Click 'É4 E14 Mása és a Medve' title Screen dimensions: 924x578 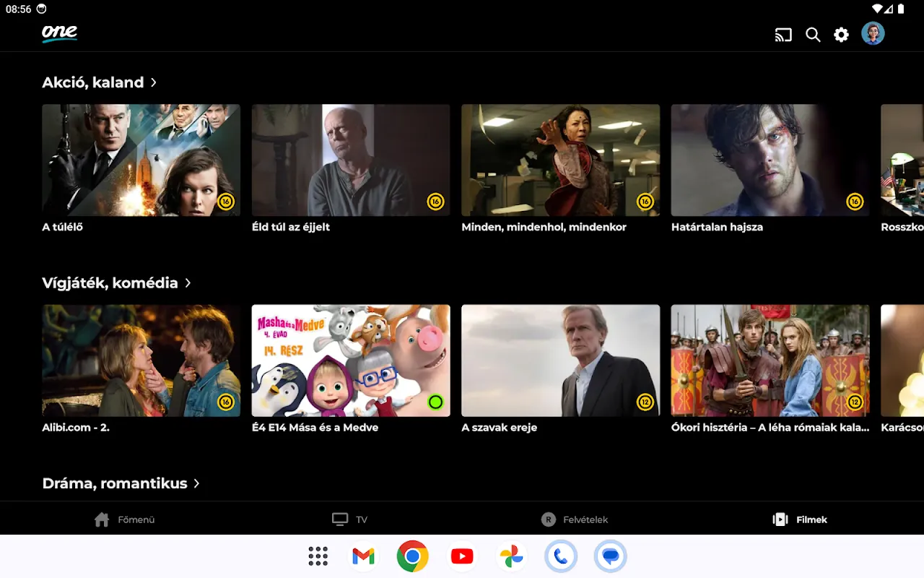pyautogui.click(x=315, y=427)
